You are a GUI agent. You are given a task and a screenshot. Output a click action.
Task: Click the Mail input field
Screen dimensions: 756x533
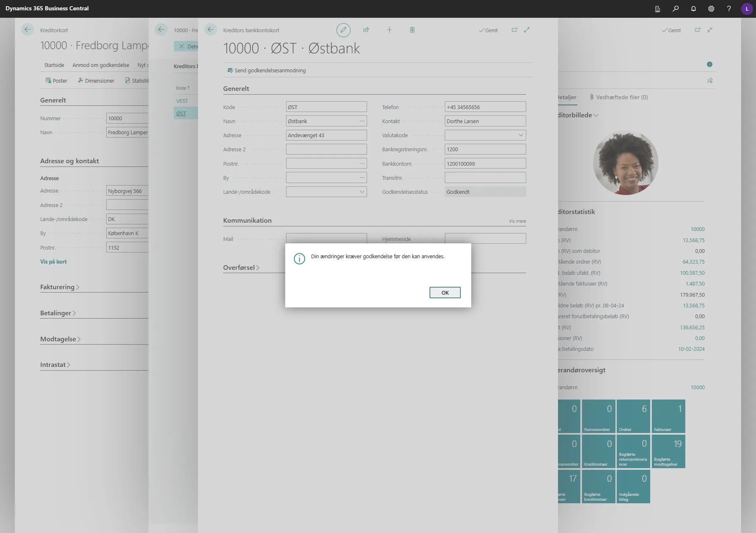(326, 238)
